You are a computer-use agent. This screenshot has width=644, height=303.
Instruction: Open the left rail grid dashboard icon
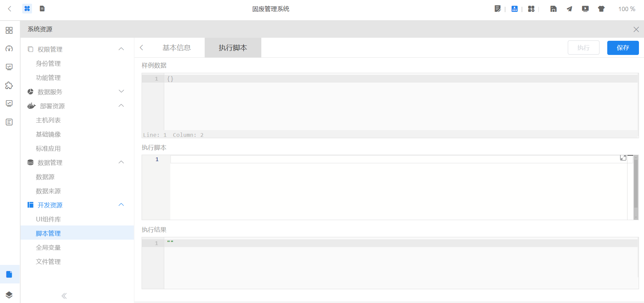9,30
